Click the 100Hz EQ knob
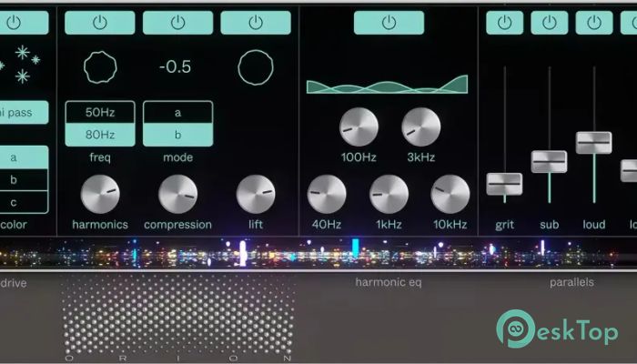The image size is (637, 364). coord(359,126)
